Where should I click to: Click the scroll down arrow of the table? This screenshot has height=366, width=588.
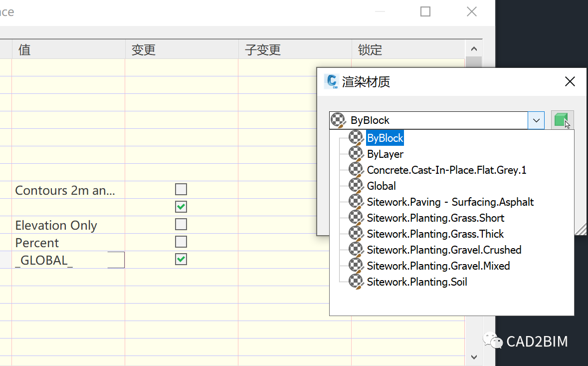click(x=474, y=357)
